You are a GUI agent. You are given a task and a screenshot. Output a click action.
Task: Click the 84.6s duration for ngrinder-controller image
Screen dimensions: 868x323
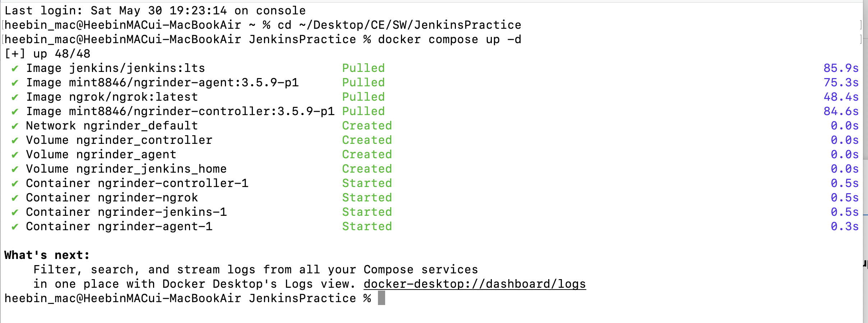(841, 111)
